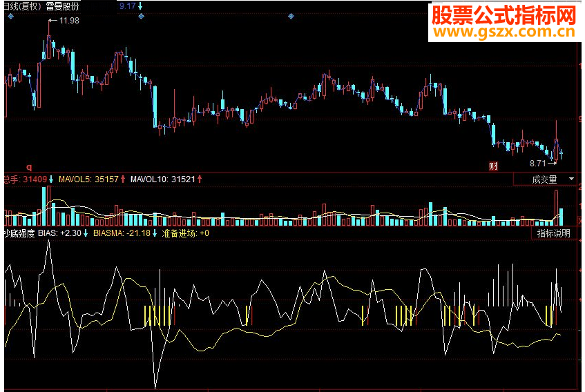Select the 8.71 low price label
Screen dimensions: 585x392
pyautogui.click(x=537, y=163)
